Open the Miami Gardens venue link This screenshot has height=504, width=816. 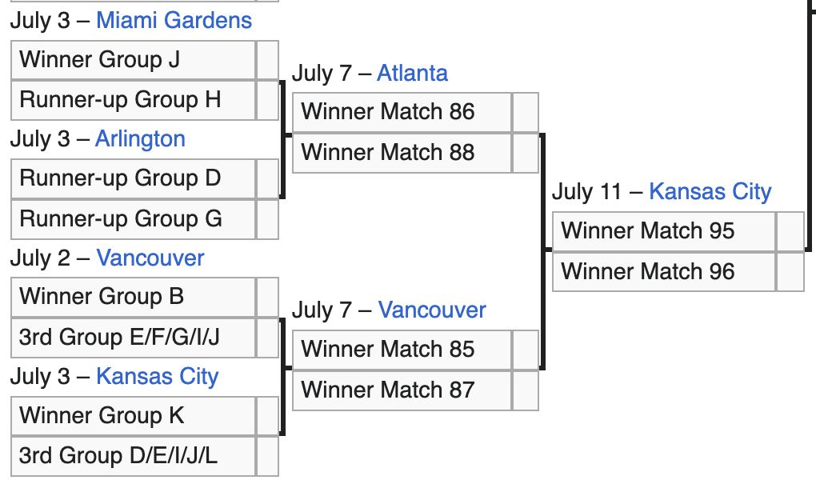pyautogui.click(x=174, y=20)
